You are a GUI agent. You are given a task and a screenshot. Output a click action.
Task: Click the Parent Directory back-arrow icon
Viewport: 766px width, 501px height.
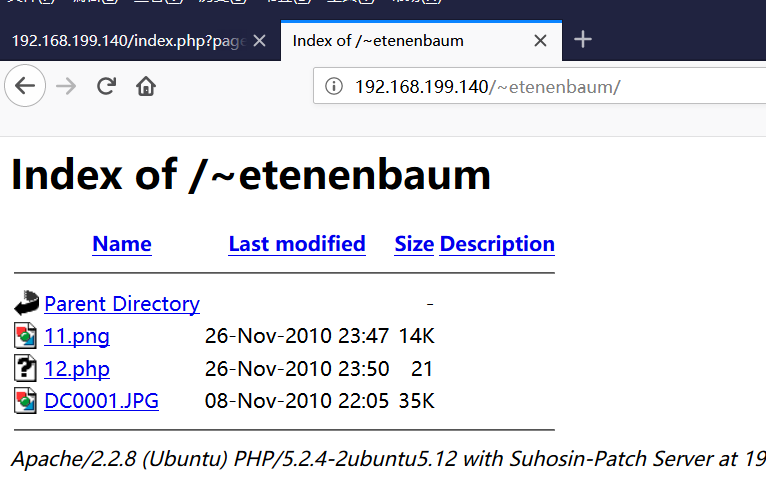click(26, 303)
